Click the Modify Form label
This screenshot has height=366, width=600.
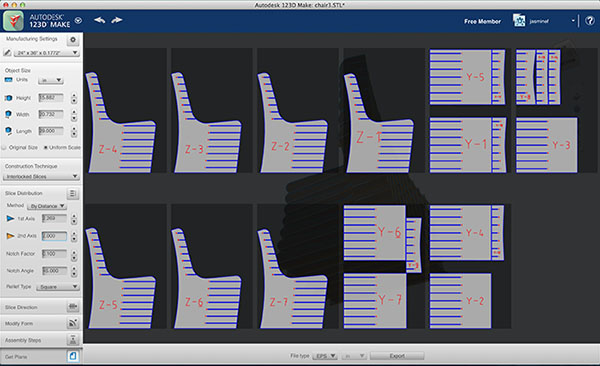tap(19, 324)
